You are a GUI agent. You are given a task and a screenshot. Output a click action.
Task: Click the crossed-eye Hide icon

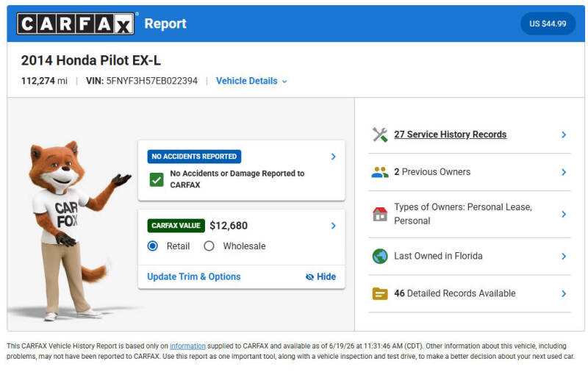coord(309,276)
